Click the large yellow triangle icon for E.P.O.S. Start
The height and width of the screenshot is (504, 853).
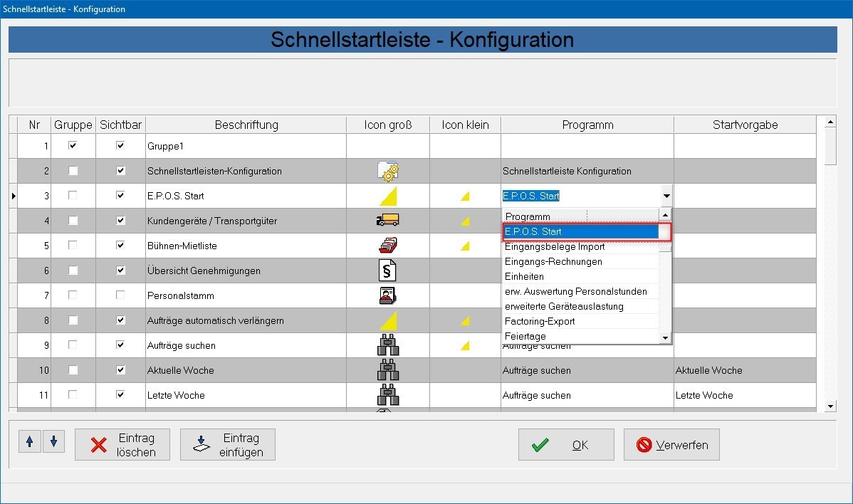point(388,196)
